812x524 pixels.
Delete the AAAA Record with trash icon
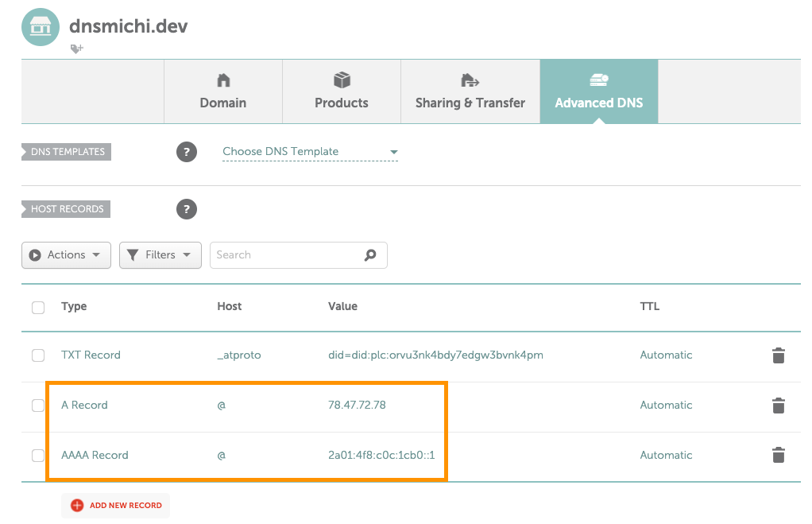click(x=778, y=456)
